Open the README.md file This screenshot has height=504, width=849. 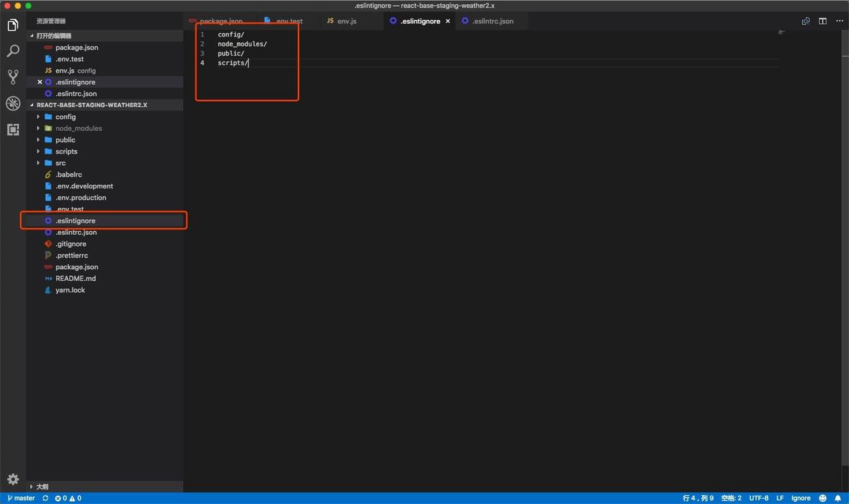(x=105, y=279)
